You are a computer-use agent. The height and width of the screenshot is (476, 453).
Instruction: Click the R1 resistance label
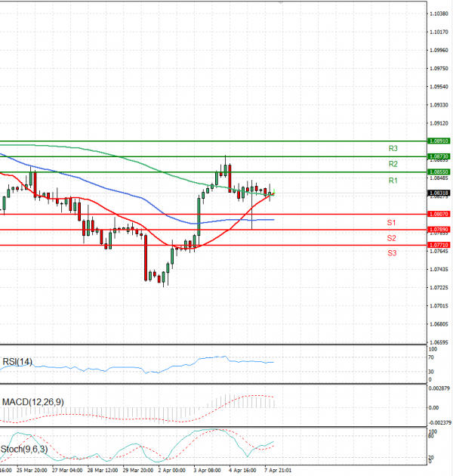point(393,181)
